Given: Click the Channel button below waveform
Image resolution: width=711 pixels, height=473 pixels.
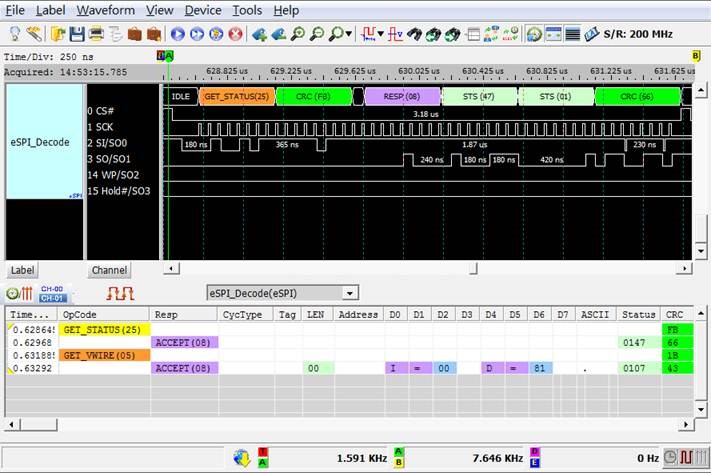Looking at the screenshot, I should (109, 270).
